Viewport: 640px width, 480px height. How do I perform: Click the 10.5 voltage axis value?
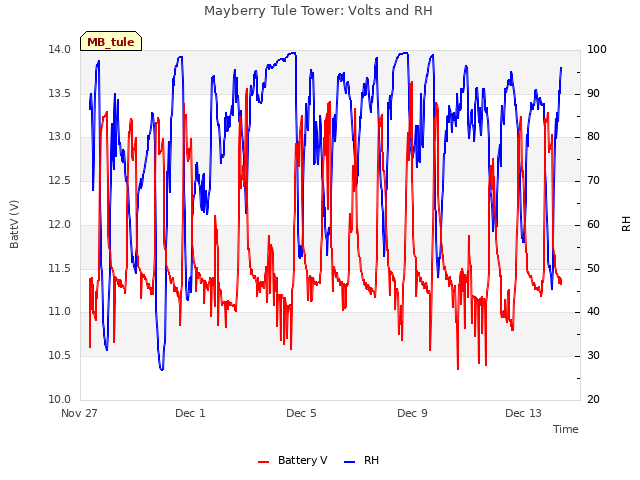(x=60, y=356)
